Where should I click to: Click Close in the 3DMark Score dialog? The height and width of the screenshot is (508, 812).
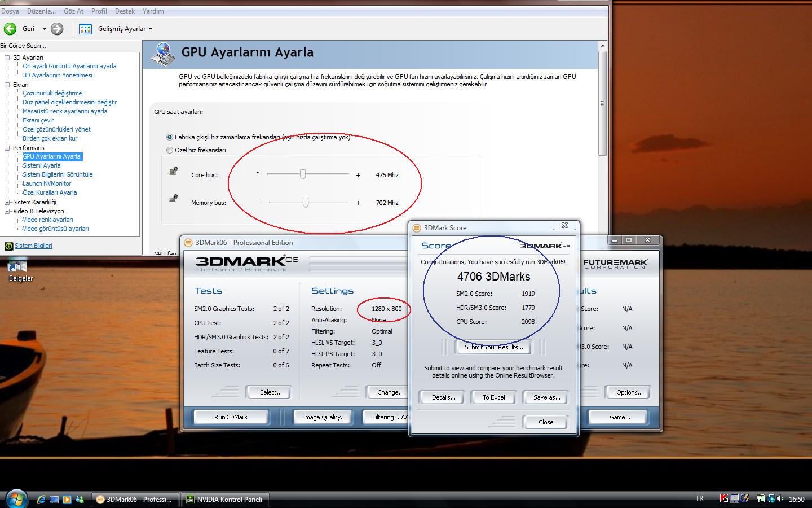click(546, 422)
